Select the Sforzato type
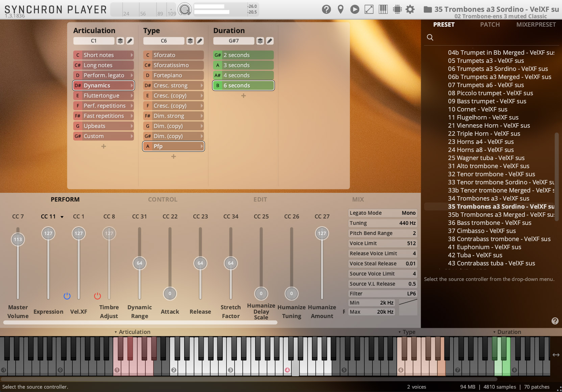The width and height of the screenshot is (562, 392). click(173, 55)
